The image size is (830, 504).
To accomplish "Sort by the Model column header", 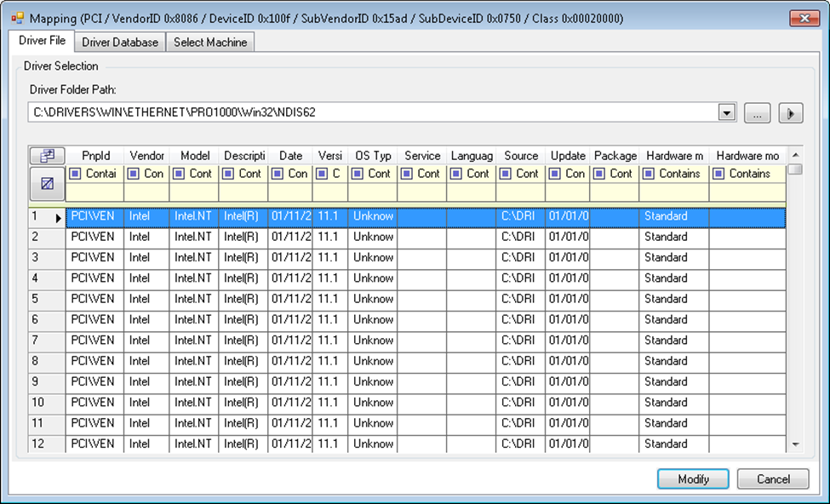I will (x=194, y=156).
